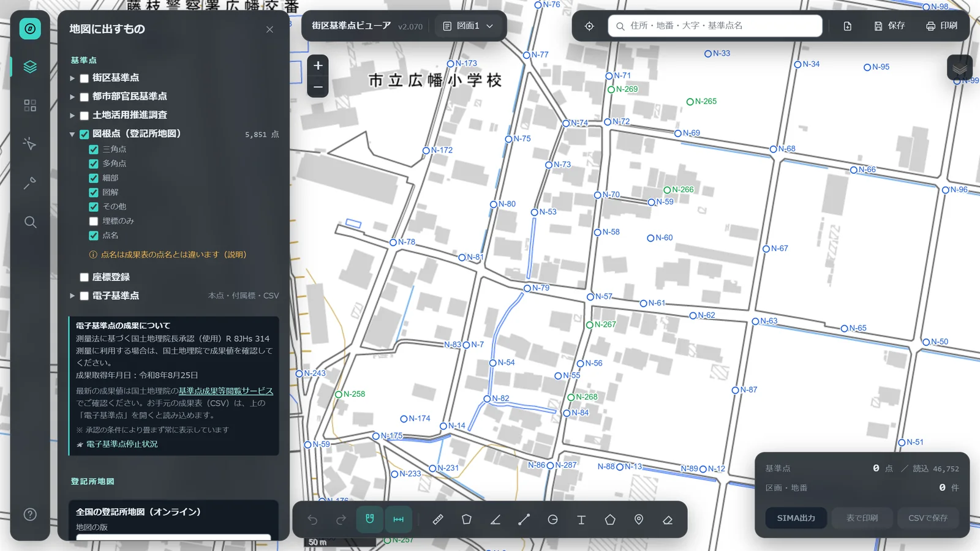Expand the 電子基準点 section
Viewport: 980px width, 551px height.
point(72,296)
